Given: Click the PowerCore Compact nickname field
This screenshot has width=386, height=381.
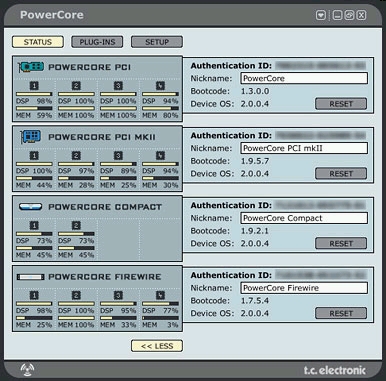Looking at the screenshot, I should tap(304, 218).
